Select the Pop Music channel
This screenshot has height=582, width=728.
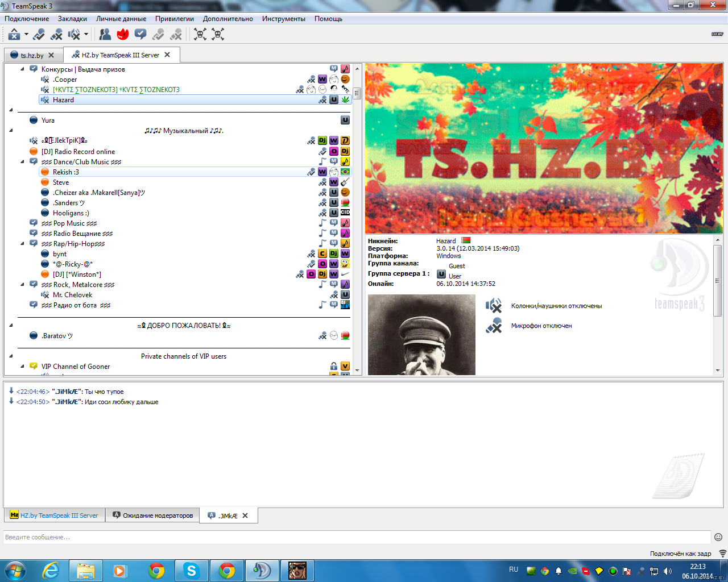point(189,223)
